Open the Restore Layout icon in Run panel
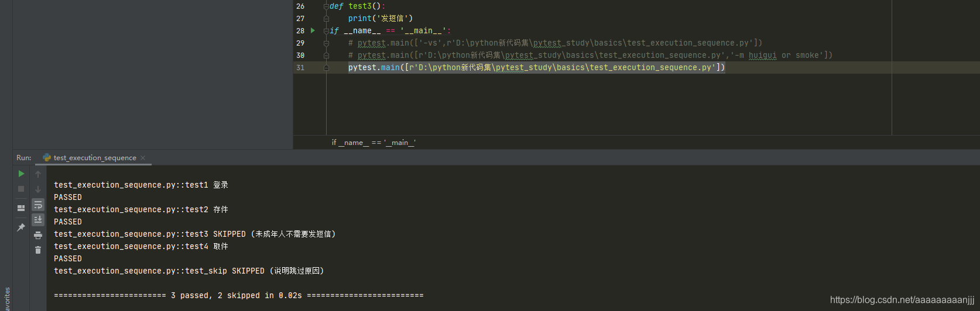This screenshot has height=311, width=980. click(x=21, y=208)
